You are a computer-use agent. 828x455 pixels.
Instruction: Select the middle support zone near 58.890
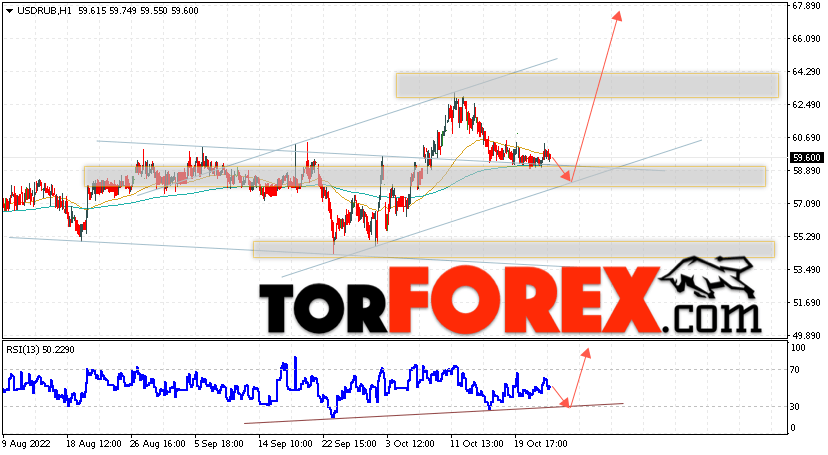click(x=425, y=176)
